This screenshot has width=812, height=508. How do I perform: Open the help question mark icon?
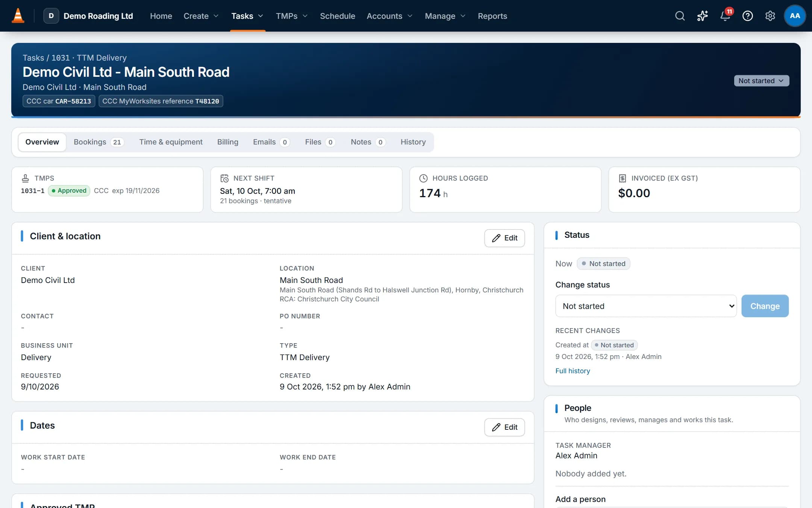[747, 16]
